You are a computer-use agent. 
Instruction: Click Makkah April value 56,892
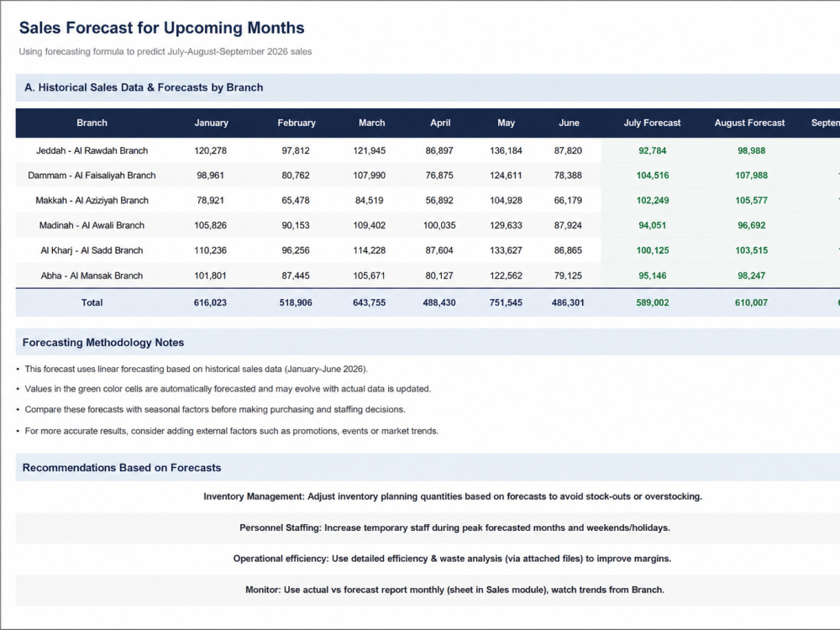coord(439,201)
